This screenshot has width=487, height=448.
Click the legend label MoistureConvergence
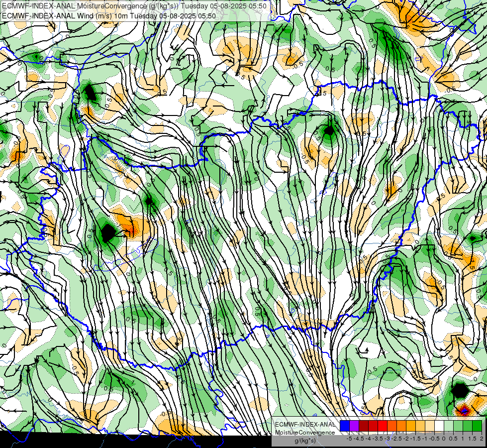point(305,433)
